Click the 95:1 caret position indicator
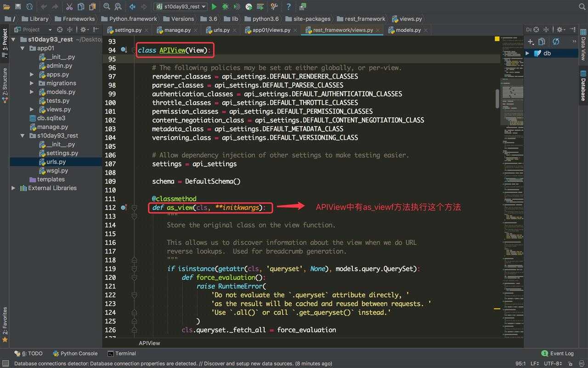 click(520, 363)
